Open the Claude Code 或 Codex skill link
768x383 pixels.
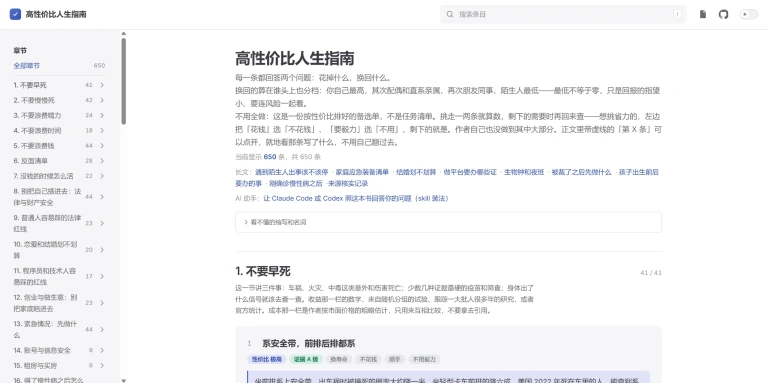pyautogui.click(x=356, y=198)
